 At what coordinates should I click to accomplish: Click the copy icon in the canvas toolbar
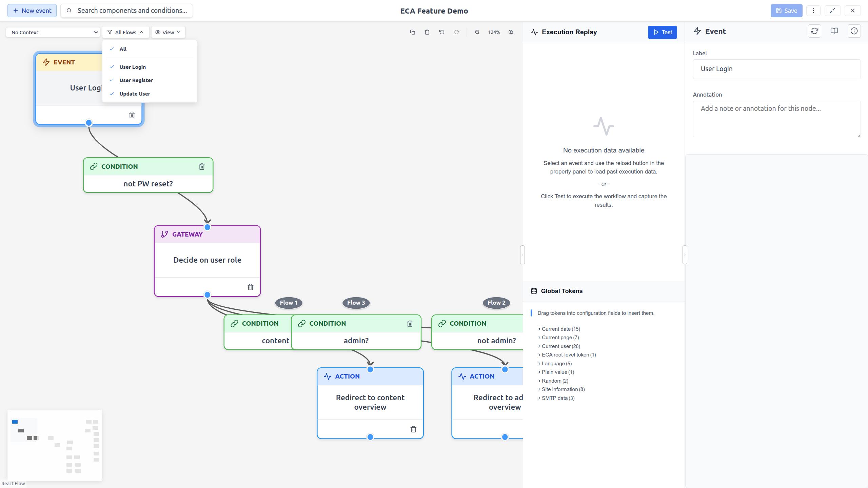[x=412, y=32]
